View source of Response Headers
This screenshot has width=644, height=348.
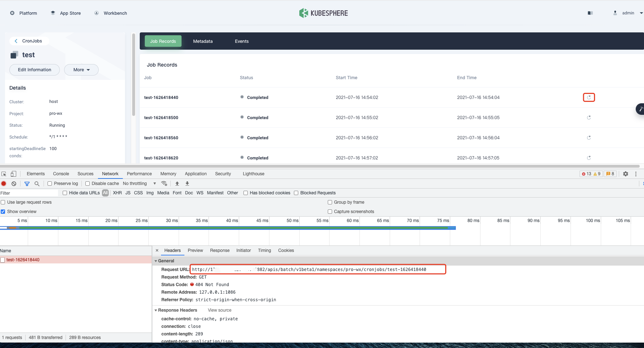(219, 310)
